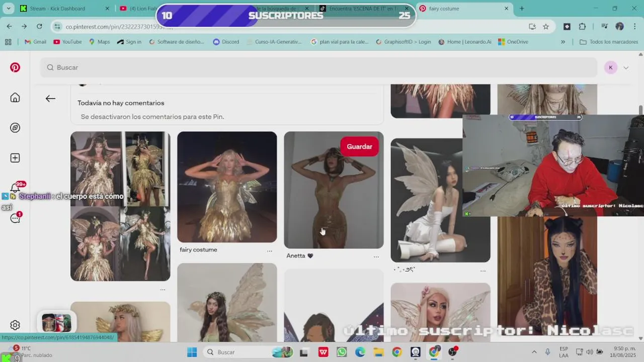Open the fairy costume gold dress pin
The width and height of the screenshot is (644, 362).
coord(227,187)
